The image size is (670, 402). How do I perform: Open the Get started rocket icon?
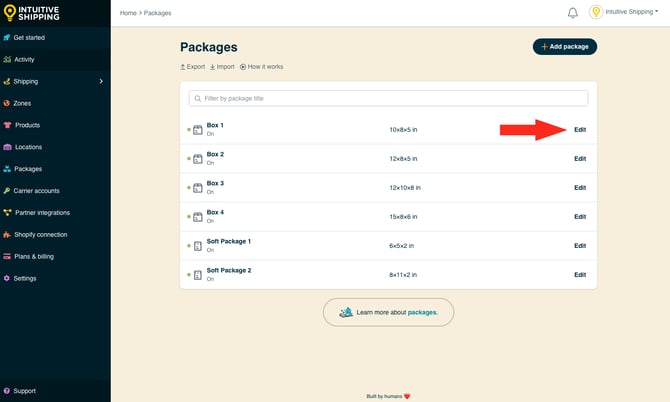6,38
